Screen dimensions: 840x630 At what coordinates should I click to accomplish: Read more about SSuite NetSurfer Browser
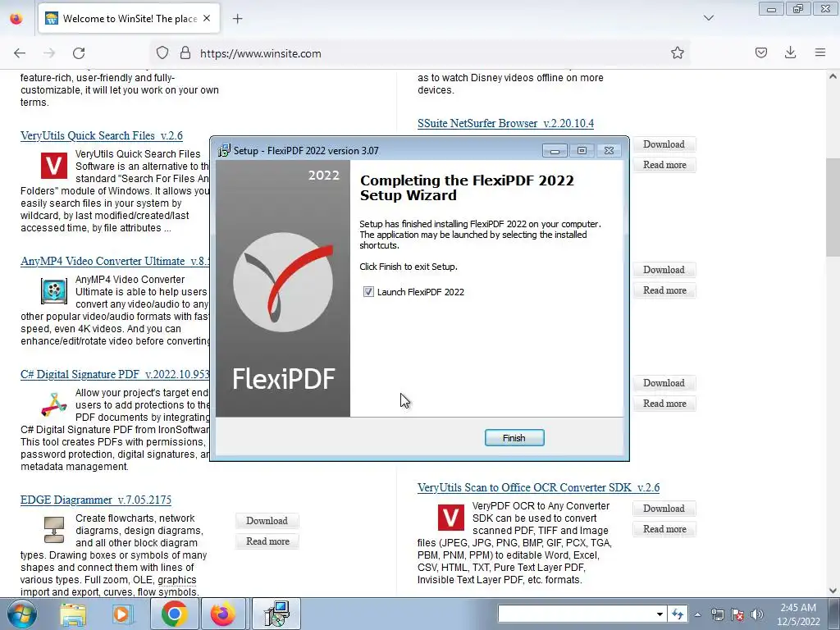click(664, 164)
